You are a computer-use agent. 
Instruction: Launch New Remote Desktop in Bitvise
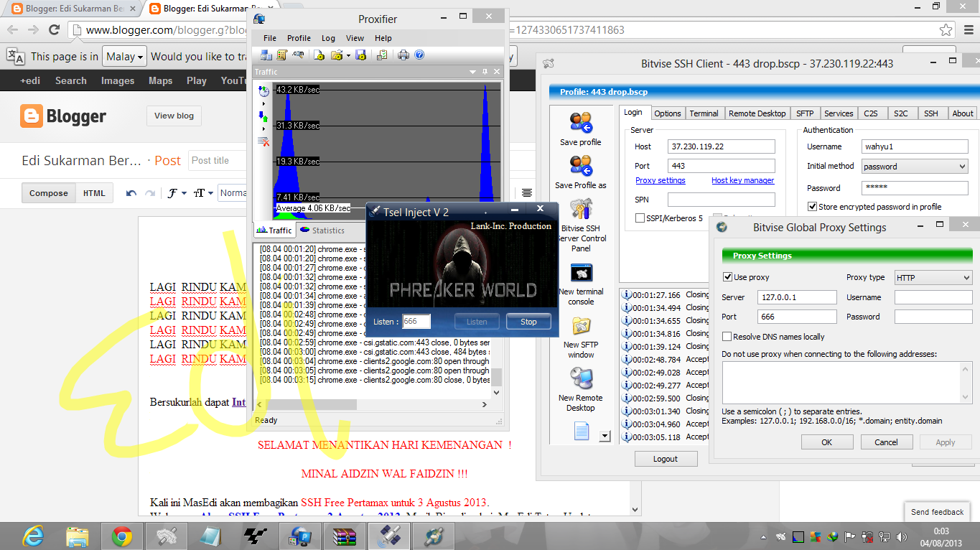coord(580,379)
